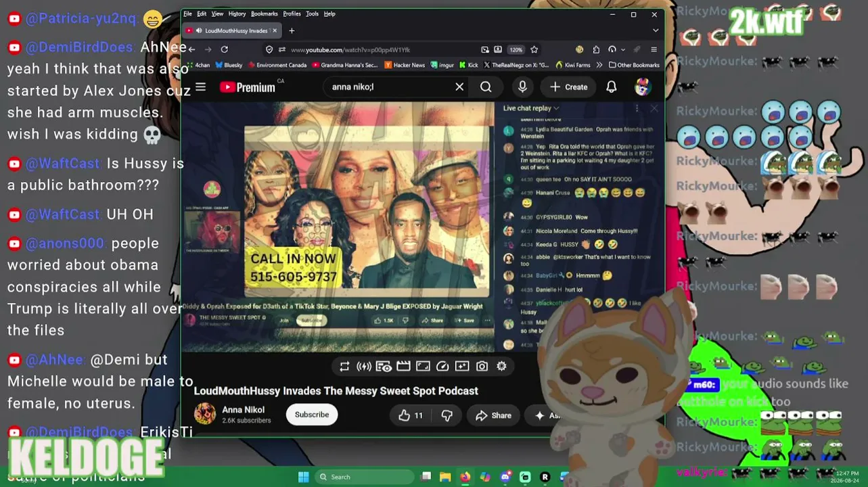Viewport: 868px width, 487px height.
Task: Take a video screenshot with camera icon
Action: (x=482, y=366)
